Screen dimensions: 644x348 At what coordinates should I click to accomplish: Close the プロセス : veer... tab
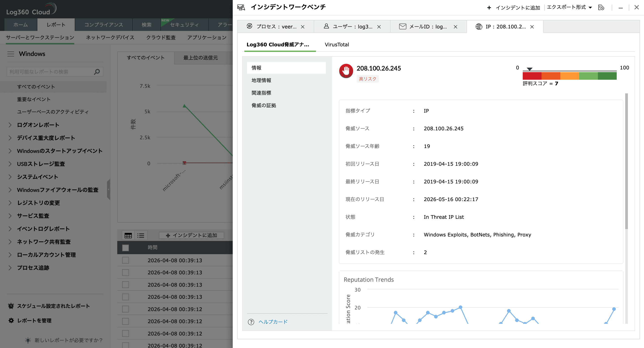point(303,27)
